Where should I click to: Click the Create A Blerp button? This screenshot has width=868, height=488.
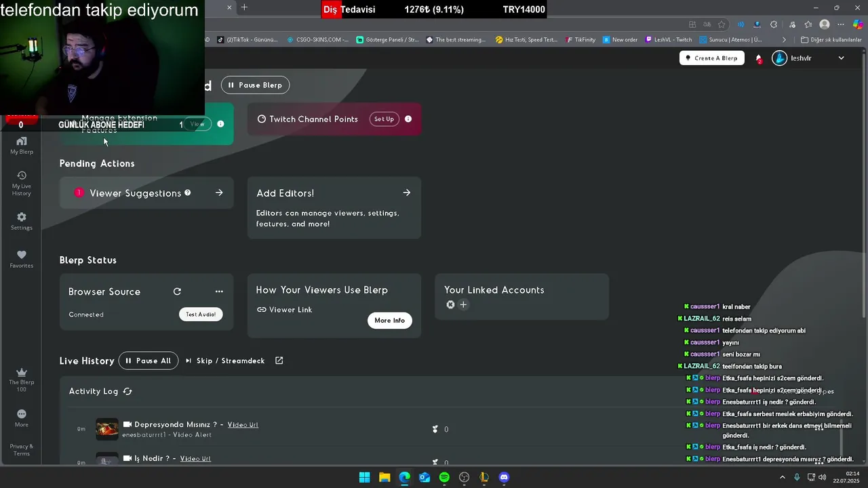coord(711,58)
